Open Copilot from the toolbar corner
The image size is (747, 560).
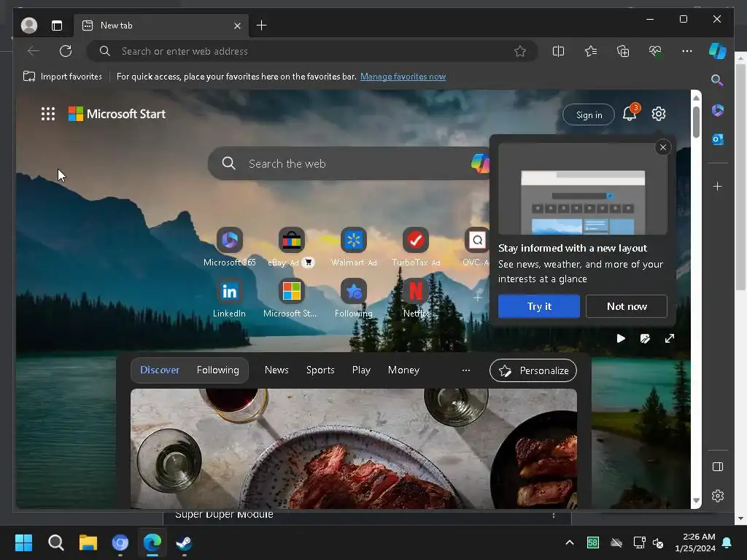coord(718,51)
